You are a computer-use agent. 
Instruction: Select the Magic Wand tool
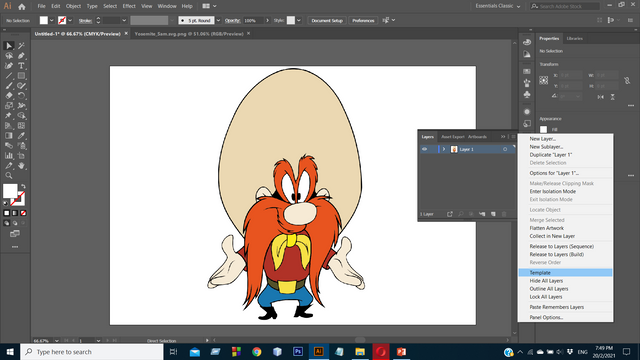click(x=21, y=46)
